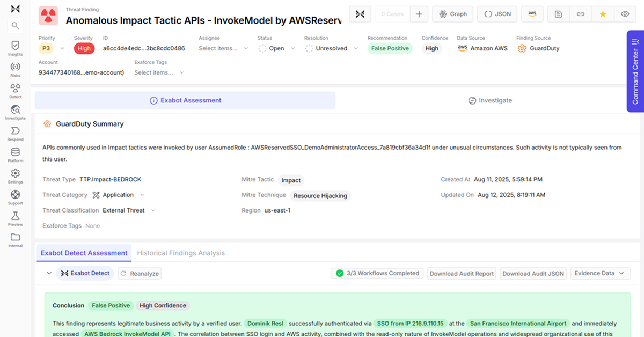Star this finding as favorite
The image size is (644, 337).
tap(603, 14)
